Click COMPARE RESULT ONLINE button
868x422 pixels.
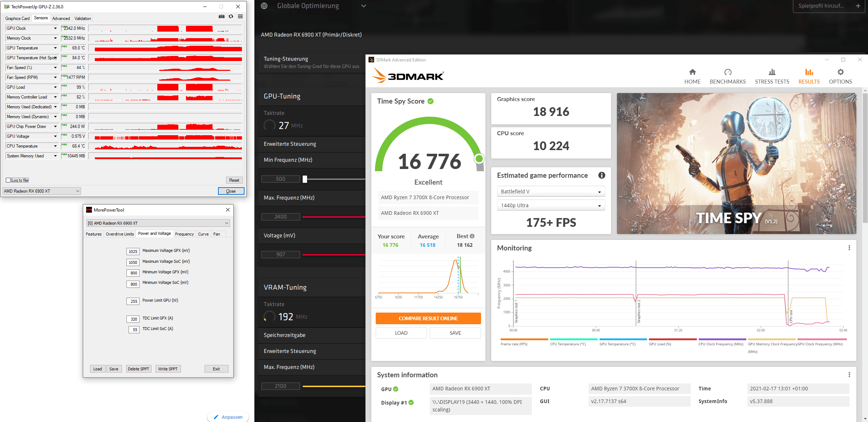coord(428,318)
